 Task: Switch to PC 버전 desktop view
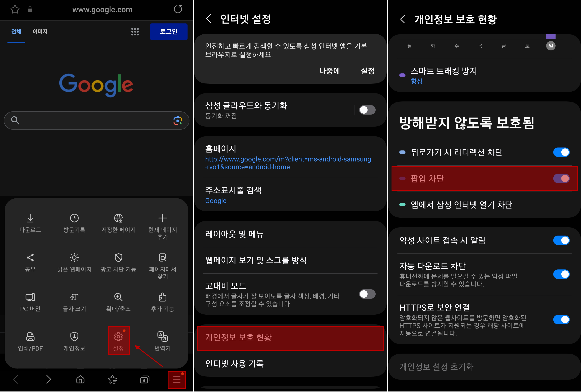[x=30, y=302]
